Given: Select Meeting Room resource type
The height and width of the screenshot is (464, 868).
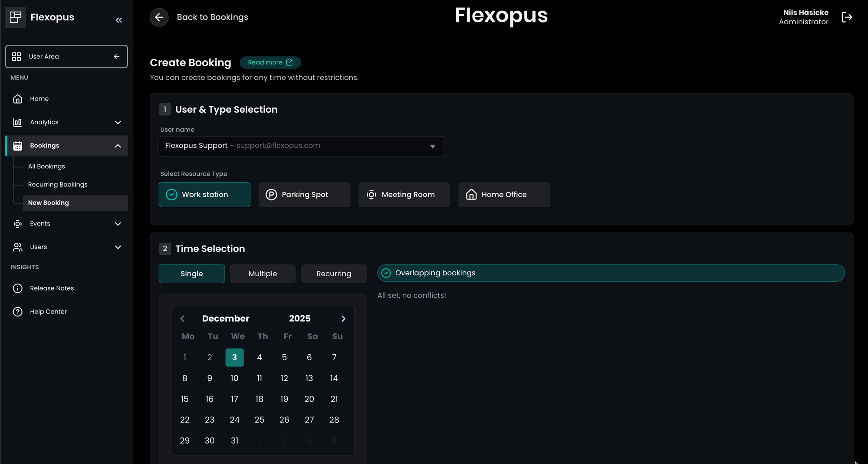Looking at the screenshot, I should [x=404, y=195].
